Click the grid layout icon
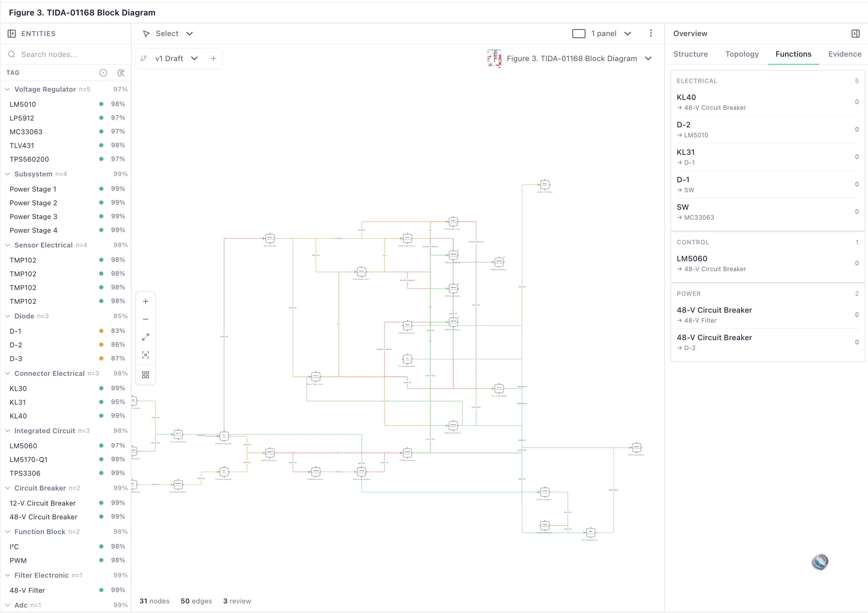868x613 pixels. tap(145, 375)
